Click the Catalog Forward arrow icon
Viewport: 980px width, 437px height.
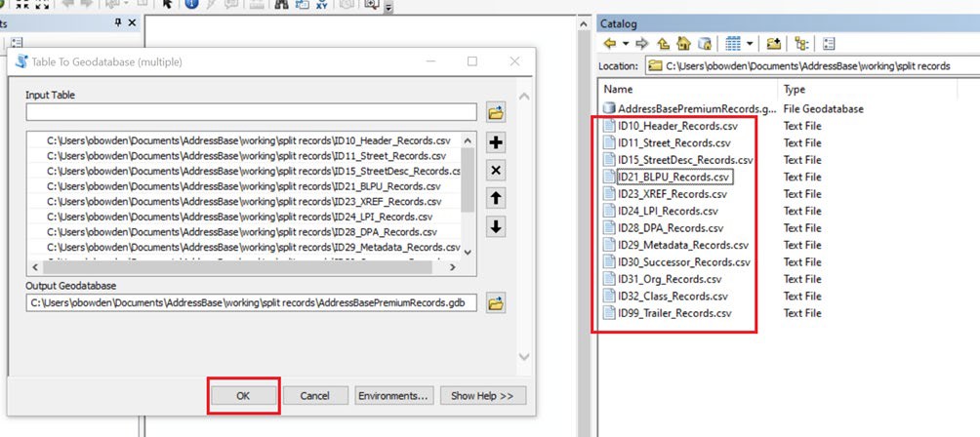pyautogui.click(x=641, y=44)
